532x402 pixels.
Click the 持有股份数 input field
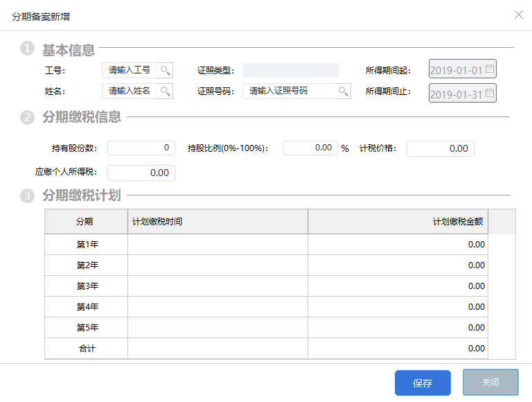pos(141,148)
